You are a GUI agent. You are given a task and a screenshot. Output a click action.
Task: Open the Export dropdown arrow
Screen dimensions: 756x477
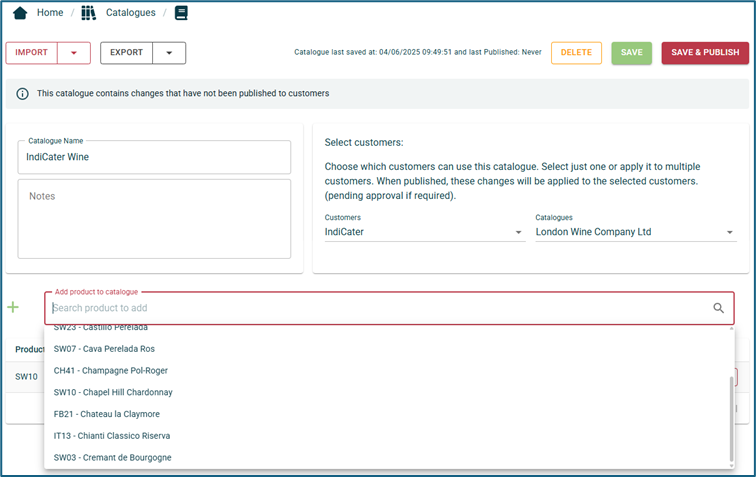tap(169, 53)
